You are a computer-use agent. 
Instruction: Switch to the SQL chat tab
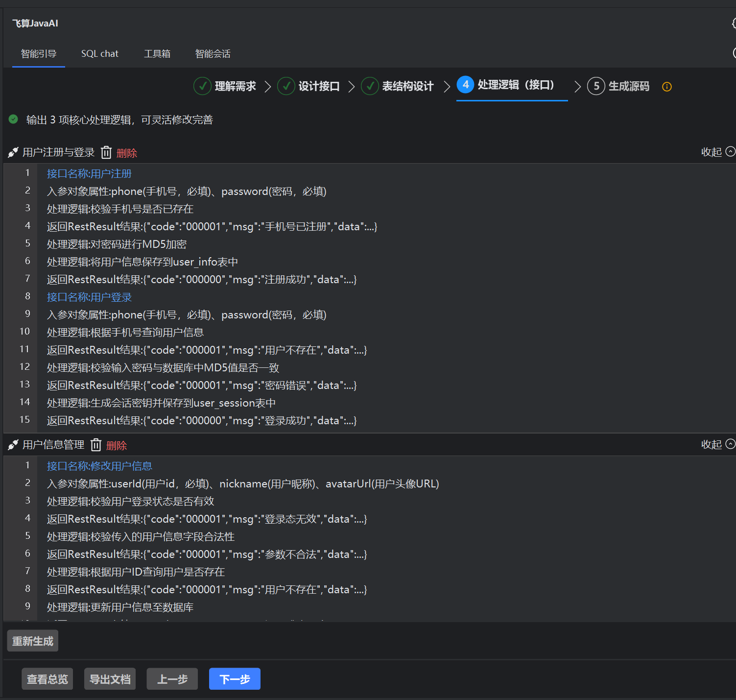[100, 54]
